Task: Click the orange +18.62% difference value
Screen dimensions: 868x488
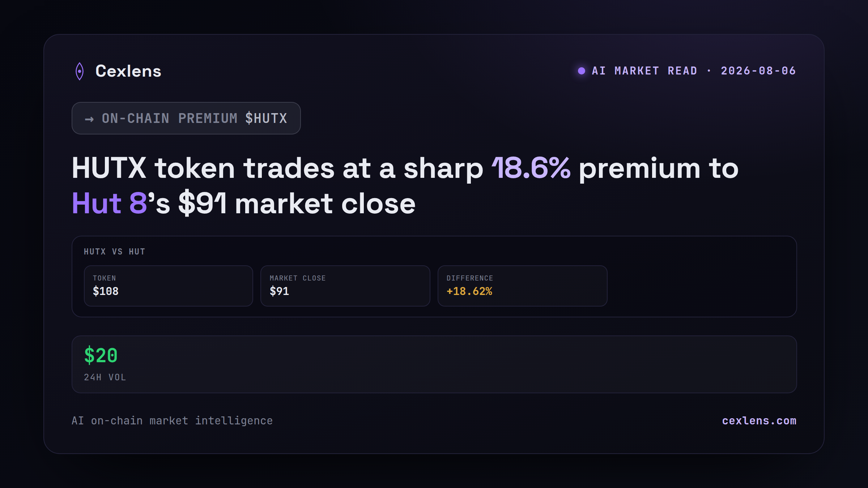Action: coord(469,291)
